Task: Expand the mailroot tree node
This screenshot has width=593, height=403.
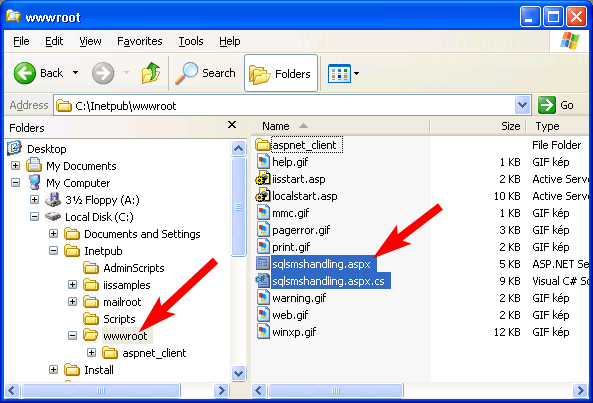Action: coord(72,302)
